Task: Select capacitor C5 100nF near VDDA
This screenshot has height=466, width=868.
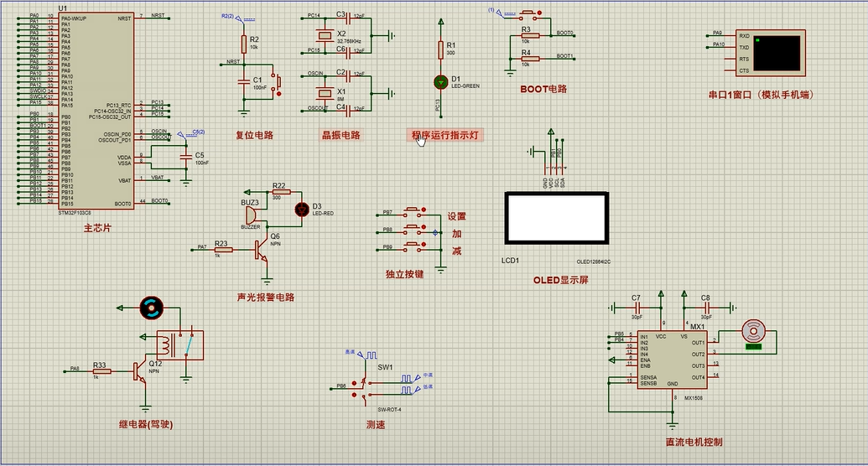Action: coord(186,158)
